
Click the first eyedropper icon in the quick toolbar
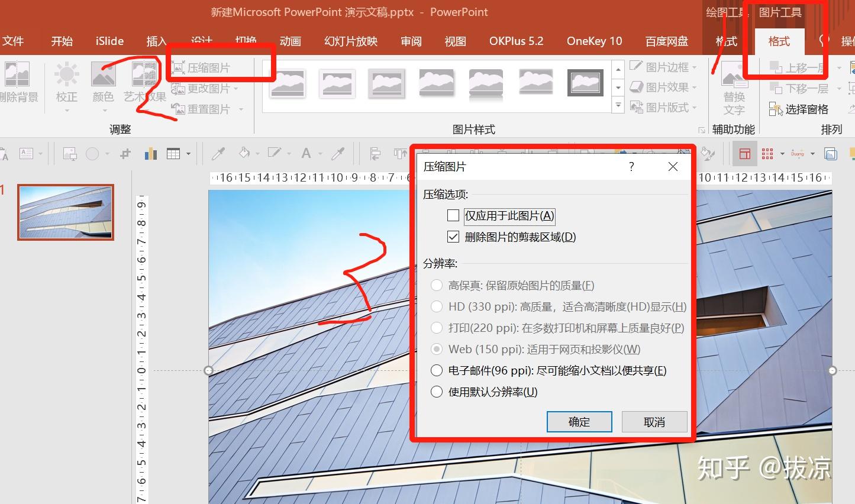[x=218, y=154]
